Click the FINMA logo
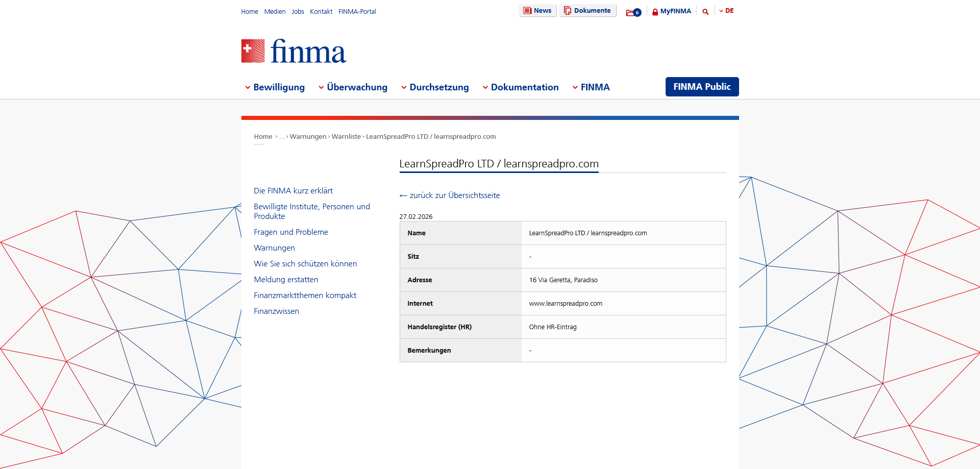Image resolution: width=980 pixels, height=469 pixels. pyautogui.click(x=293, y=51)
